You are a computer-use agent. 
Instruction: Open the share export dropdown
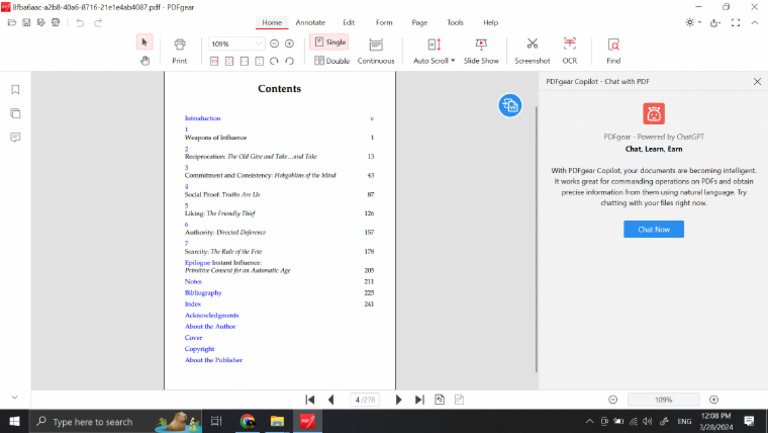coord(716,23)
